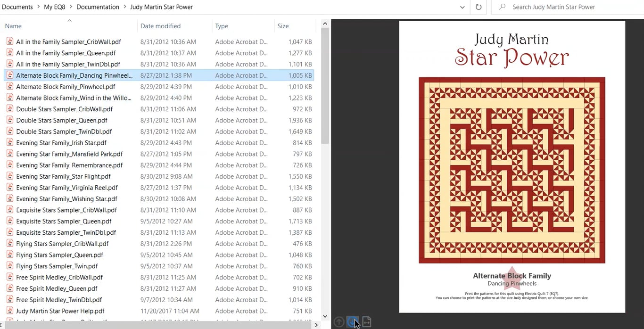The width and height of the screenshot is (644, 329).
Task: Click the previous page arrow in the preview pane
Action: (x=339, y=322)
